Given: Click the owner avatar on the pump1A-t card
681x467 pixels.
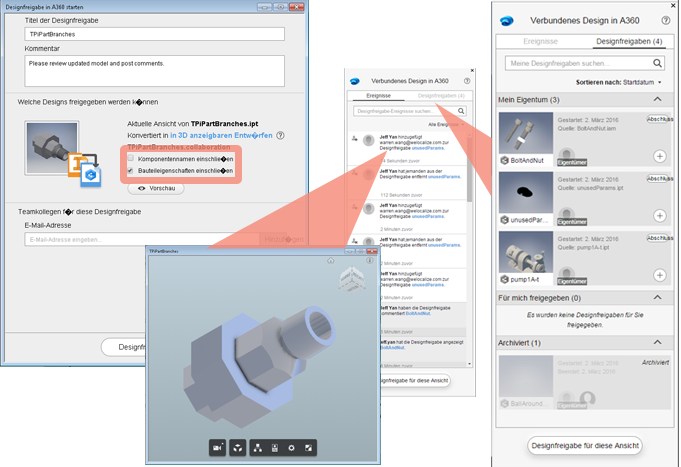Looking at the screenshot, I should click(566, 273).
